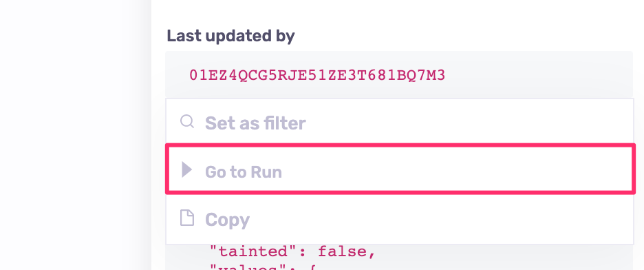Click the Last updated by heading

click(230, 37)
